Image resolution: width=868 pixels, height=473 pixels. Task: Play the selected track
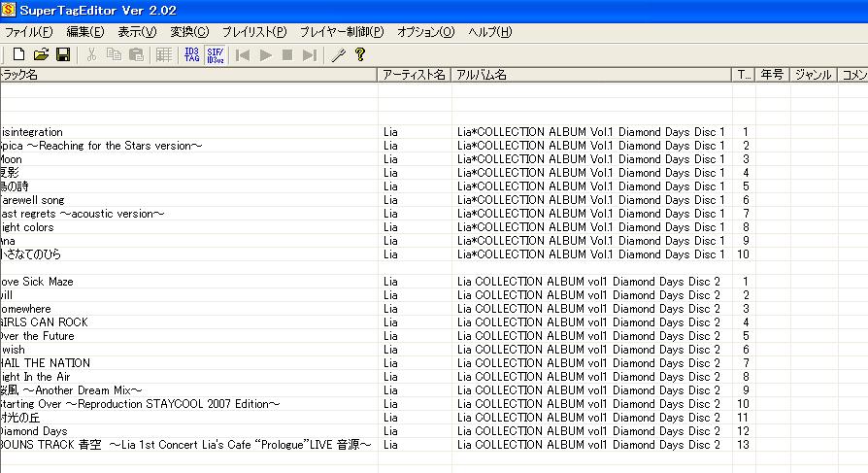click(x=266, y=54)
